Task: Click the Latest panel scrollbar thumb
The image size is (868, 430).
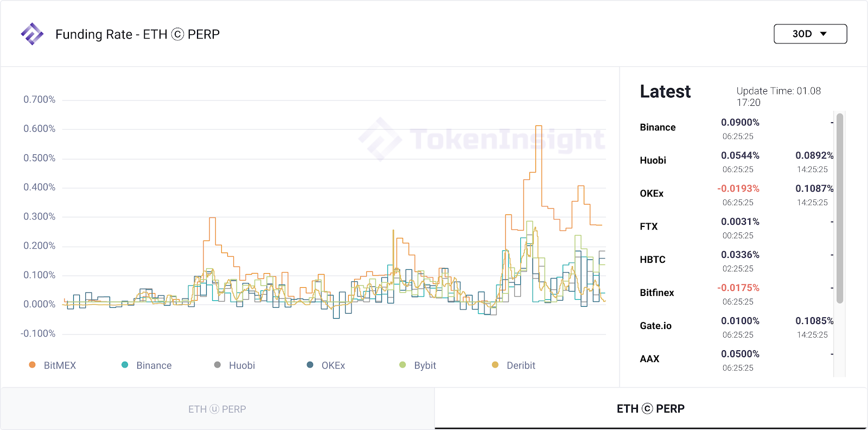Action: click(x=840, y=208)
